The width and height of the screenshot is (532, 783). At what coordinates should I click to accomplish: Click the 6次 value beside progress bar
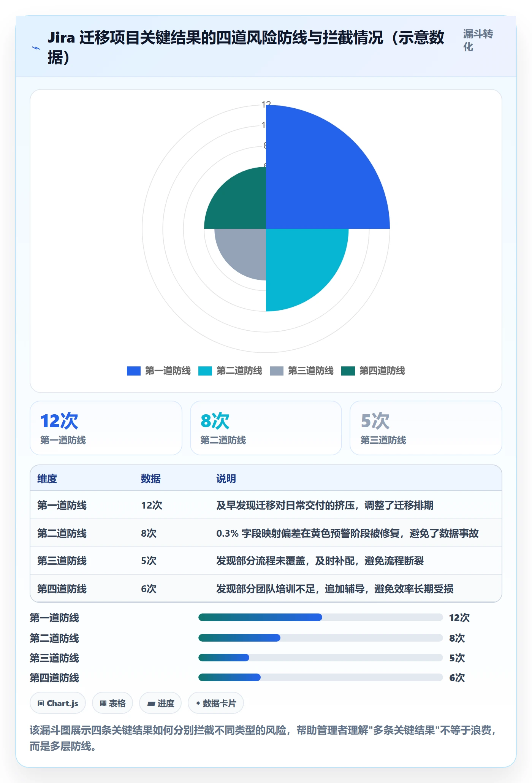click(457, 678)
